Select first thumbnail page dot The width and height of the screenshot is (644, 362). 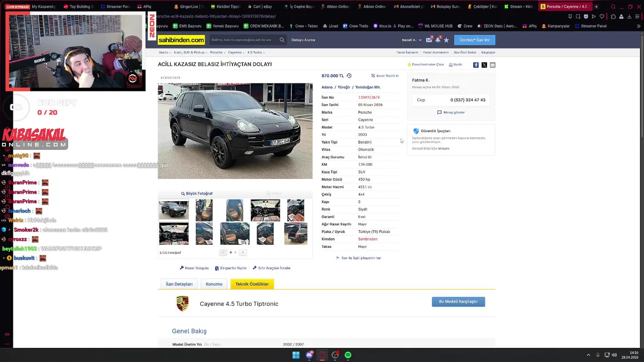coord(230,252)
